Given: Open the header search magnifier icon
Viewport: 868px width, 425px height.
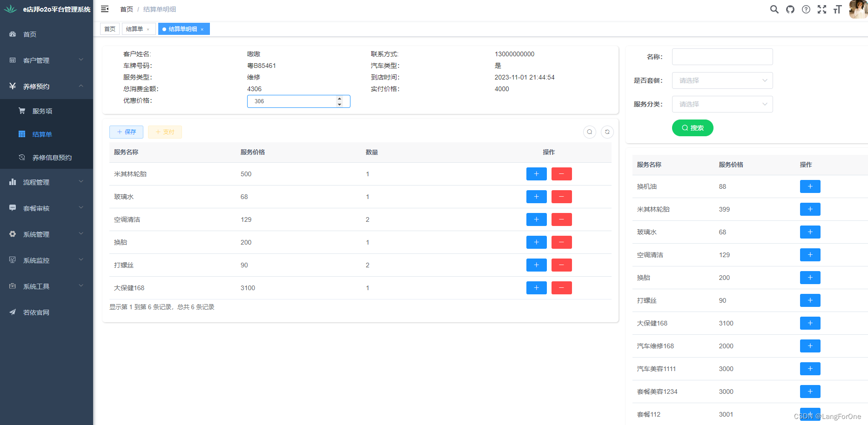Looking at the screenshot, I should pos(774,9).
